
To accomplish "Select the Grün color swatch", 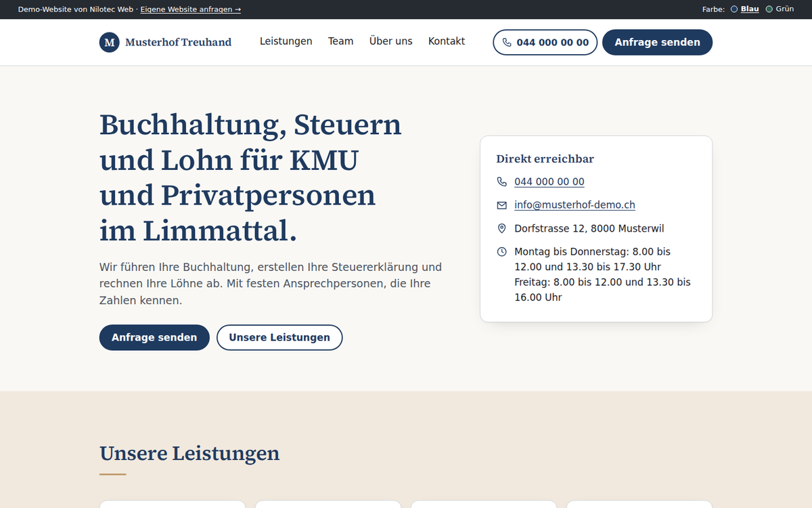I will [769, 9].
